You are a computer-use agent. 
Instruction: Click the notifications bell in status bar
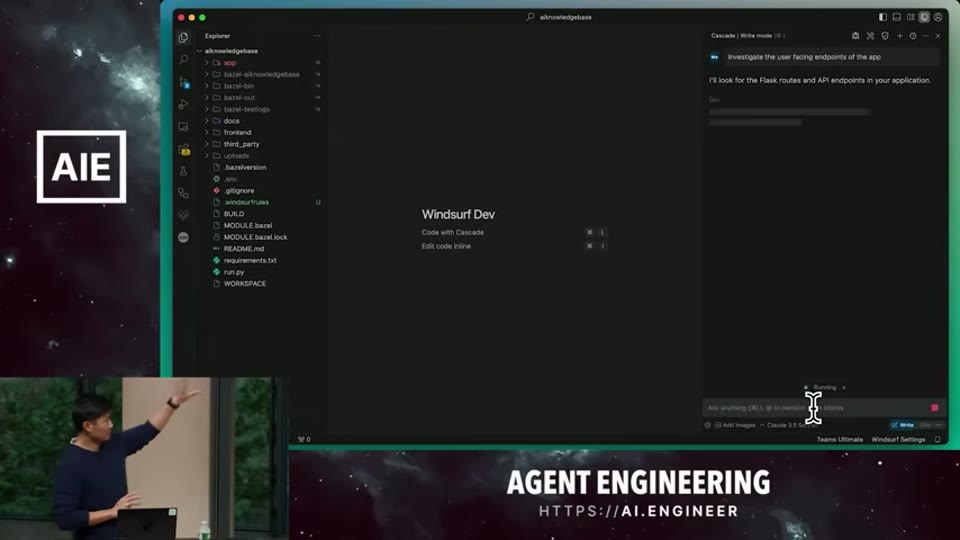[x=937, y=439]
